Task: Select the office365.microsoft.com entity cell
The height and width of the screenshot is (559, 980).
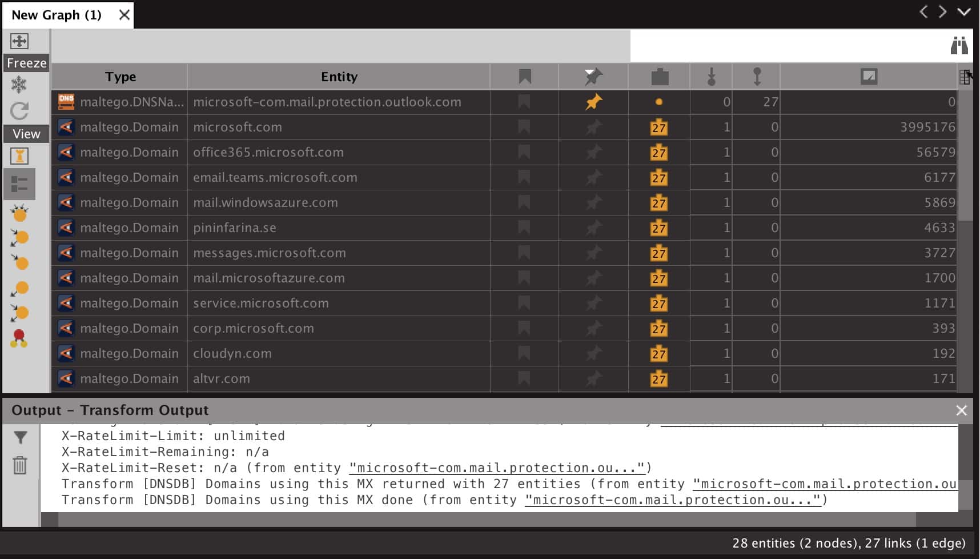Action: (339, 152)
